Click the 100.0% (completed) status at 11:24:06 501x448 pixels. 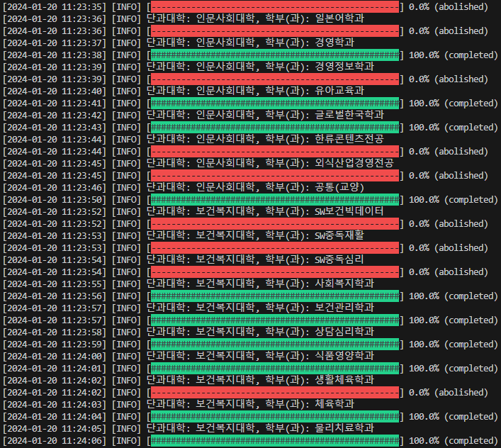[x=454, y=441]
